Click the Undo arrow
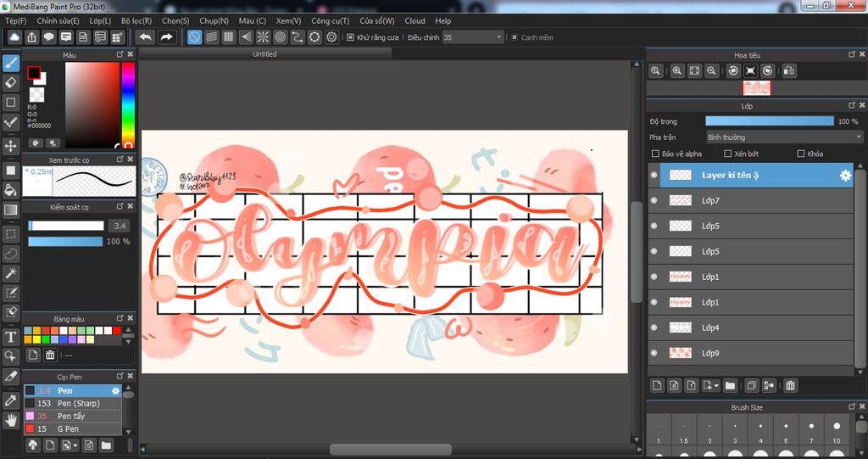This screenshot has height=459, width=868. 146,37
